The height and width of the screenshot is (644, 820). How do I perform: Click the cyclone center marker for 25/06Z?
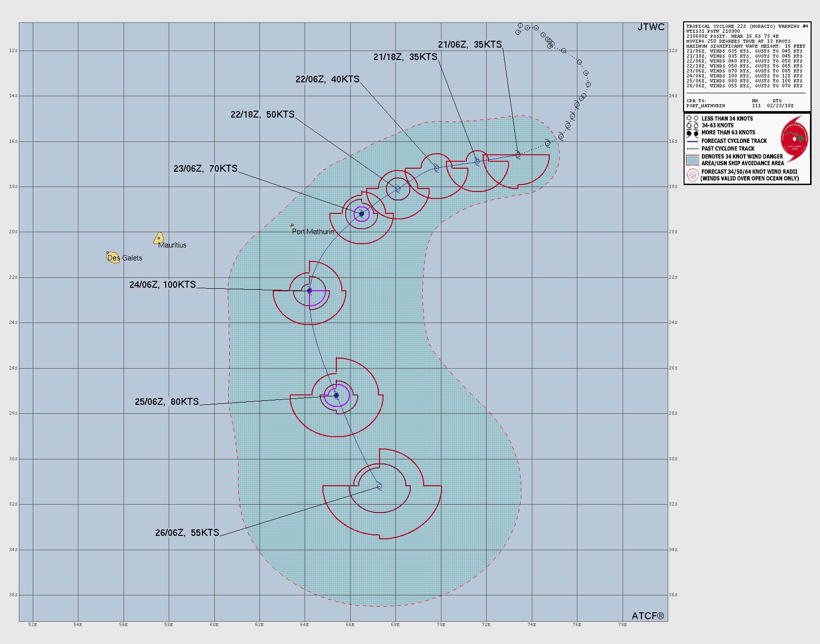(336, 395)
